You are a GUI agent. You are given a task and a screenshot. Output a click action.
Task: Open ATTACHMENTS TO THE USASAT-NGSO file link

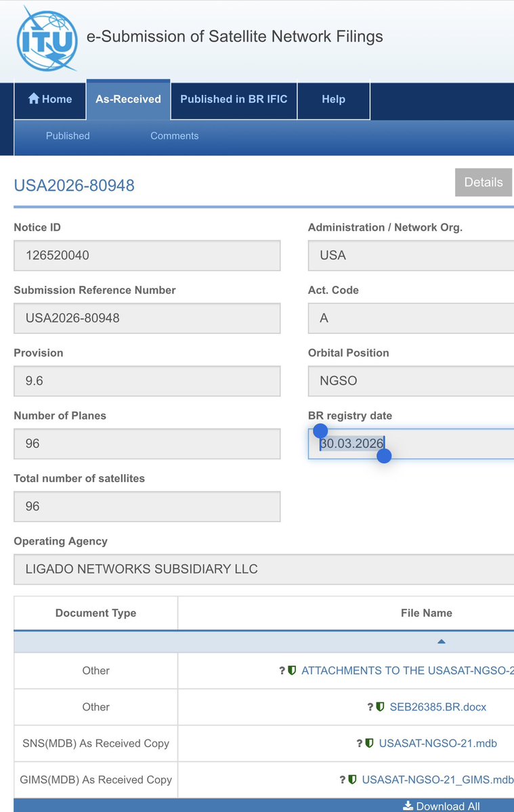coord(408,670)
